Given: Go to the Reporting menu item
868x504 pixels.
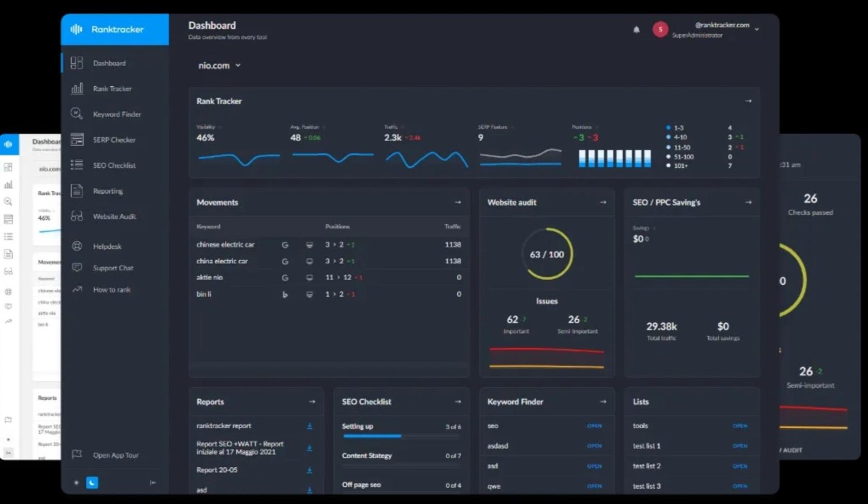Looking at the screenshot, I should click(x=108, y=191).
